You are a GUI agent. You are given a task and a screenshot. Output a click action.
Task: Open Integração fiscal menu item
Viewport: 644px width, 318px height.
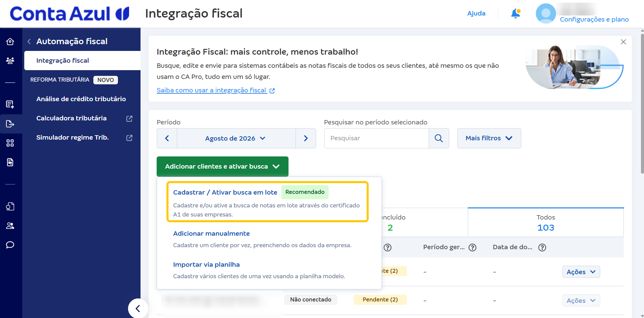point(82,61)
